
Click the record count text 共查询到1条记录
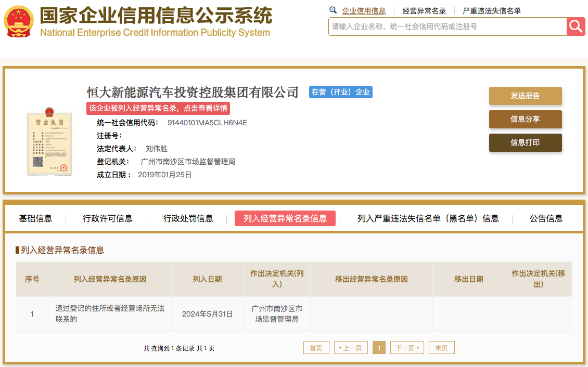pyautogui.click(x=169, y=349)
